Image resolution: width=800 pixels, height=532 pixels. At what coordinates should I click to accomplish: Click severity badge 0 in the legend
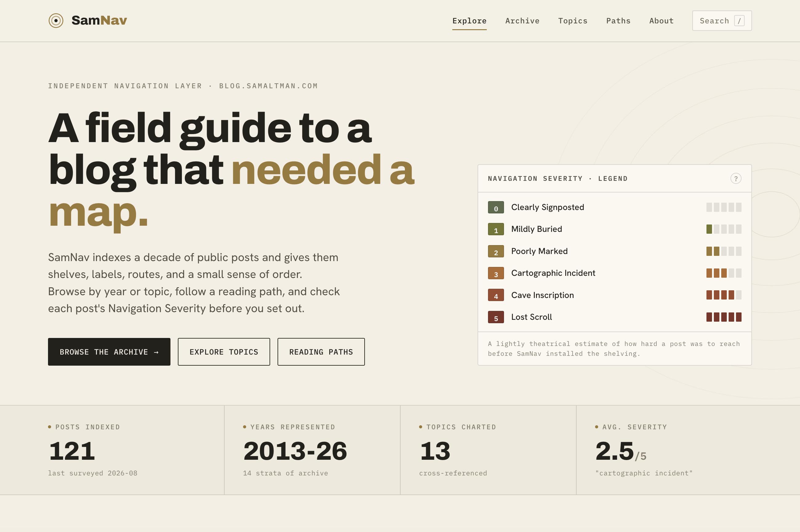tap(496, 207)
